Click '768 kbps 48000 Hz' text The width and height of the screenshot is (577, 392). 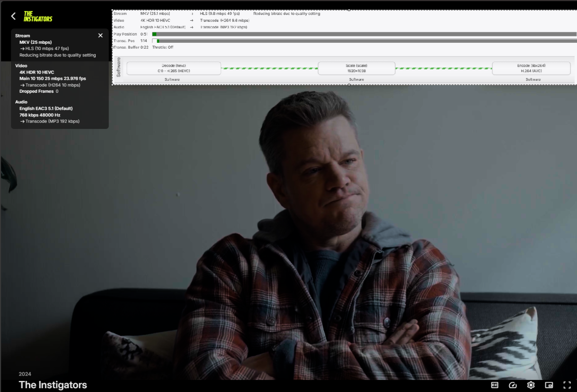40,115
